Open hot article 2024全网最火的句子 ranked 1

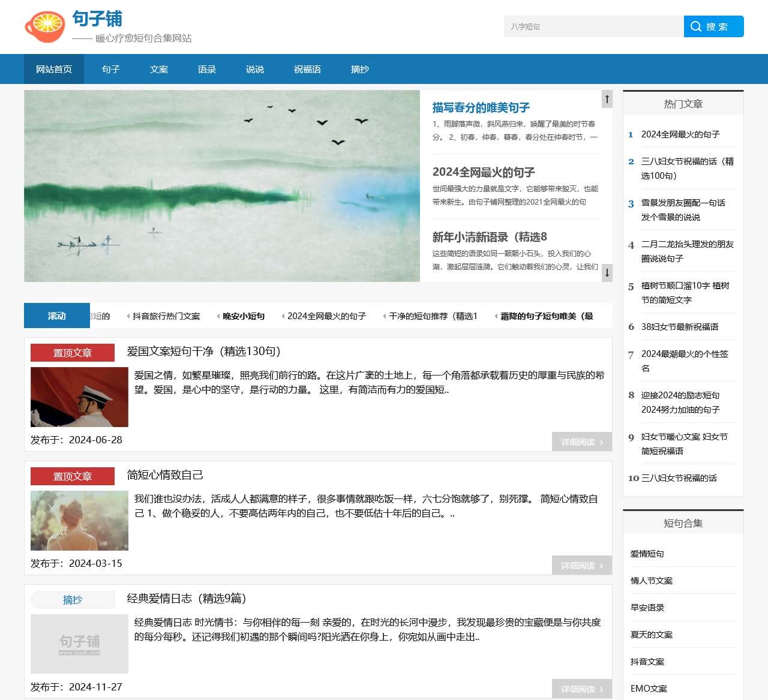click(x=680, y=134)
